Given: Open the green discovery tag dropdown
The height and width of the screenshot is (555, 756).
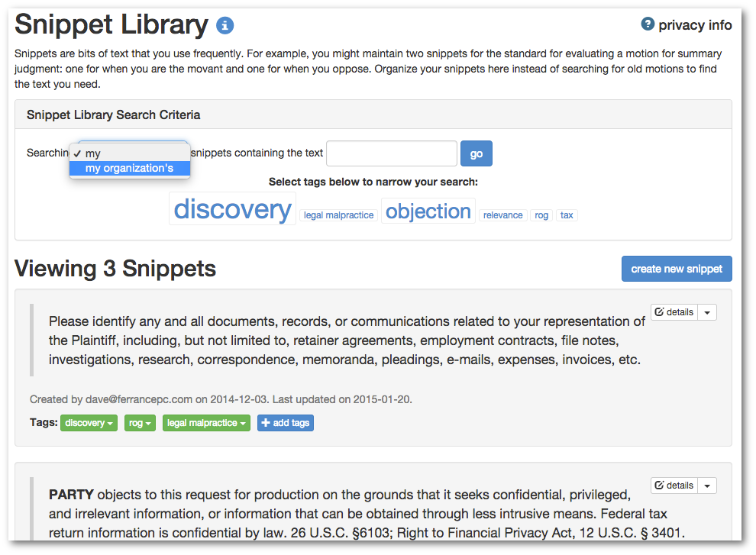Looking at the screenshot, I should point(89,423).
